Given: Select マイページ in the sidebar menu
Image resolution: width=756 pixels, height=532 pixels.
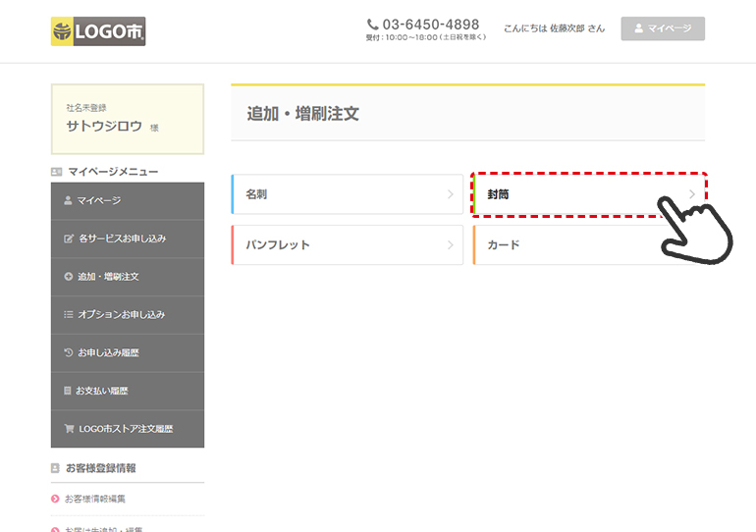Looking at the screenshot, I should click(x=128, y=201).
